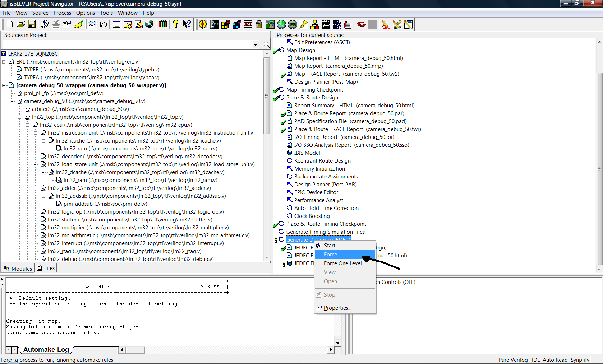603x364 pixels.
Task: Click the red refresh arrows icon
Action: (x=362, y=24)
